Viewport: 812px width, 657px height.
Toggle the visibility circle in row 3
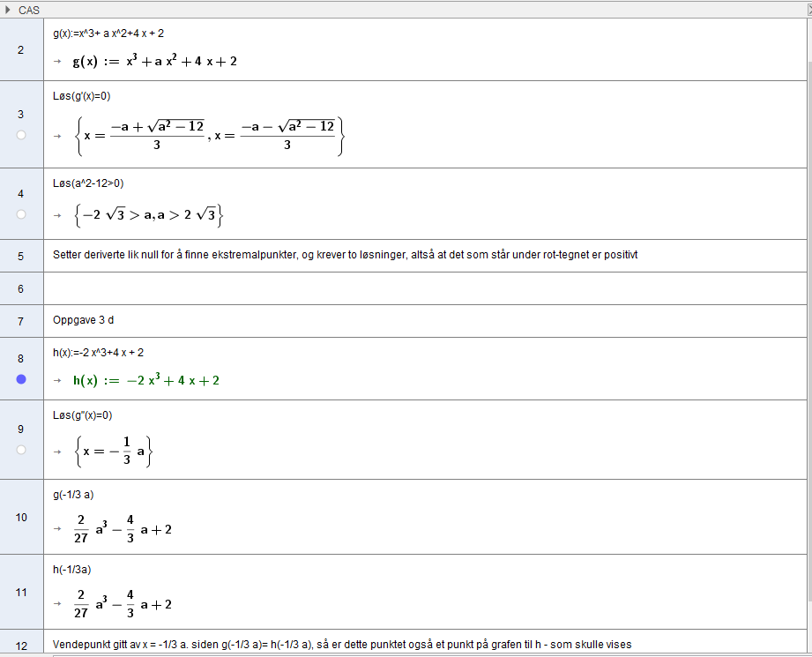coord(21,135)
